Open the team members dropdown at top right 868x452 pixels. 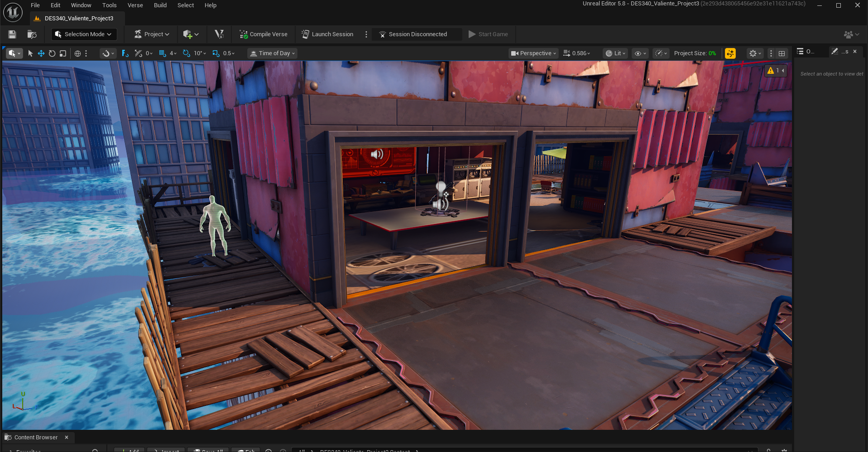click(851, 34)
